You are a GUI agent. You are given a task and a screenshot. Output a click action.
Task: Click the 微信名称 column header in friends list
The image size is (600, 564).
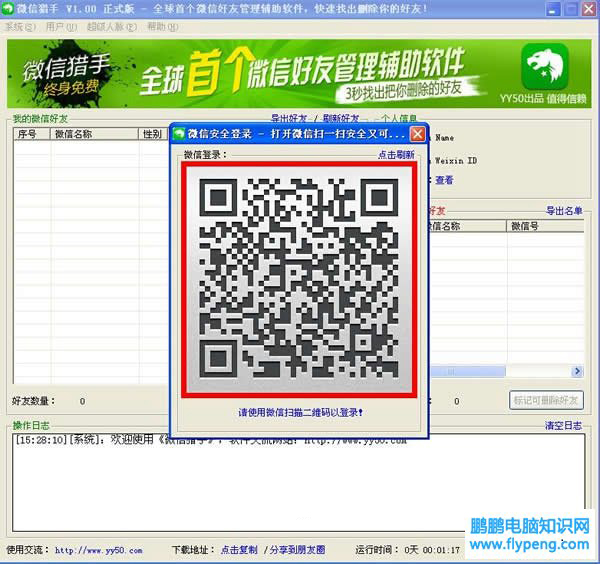point(94,134)
